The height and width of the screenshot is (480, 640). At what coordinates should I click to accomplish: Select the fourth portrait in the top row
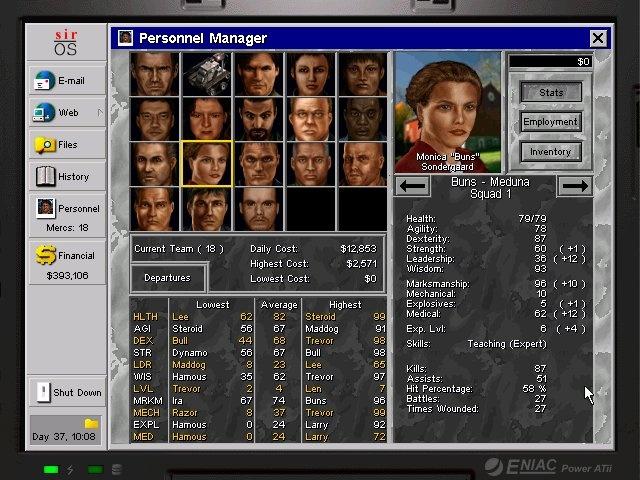click(x=311, y=73)
